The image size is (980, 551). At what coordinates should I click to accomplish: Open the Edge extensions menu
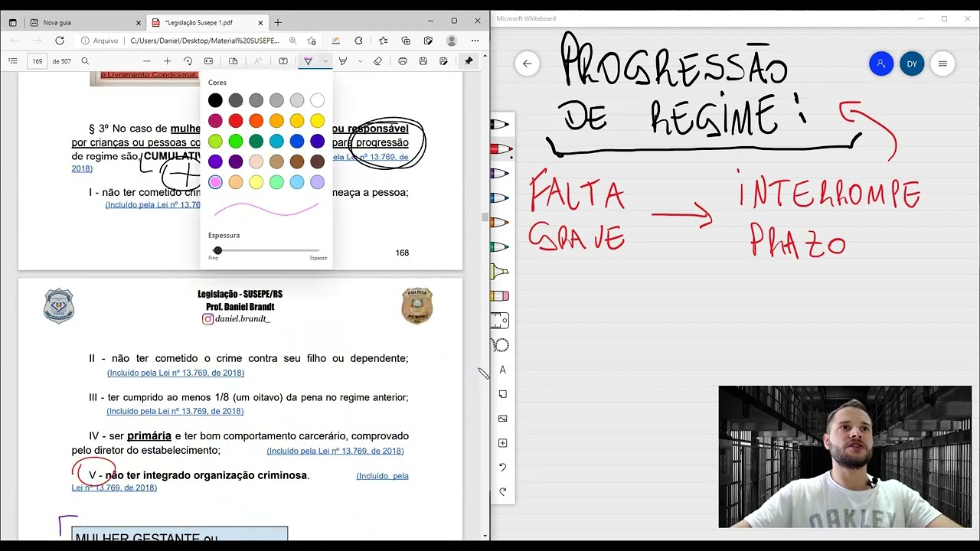click(x=358, y=41)
